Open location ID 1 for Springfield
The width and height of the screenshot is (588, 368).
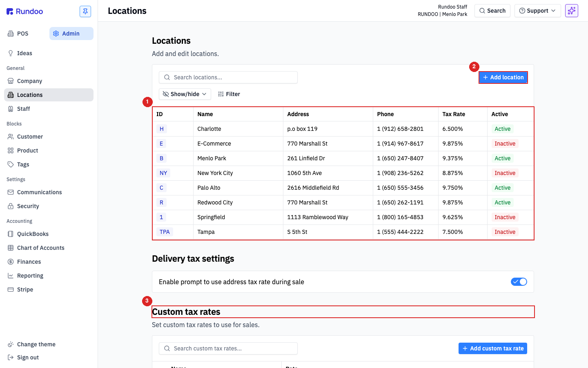pos(161,217)
